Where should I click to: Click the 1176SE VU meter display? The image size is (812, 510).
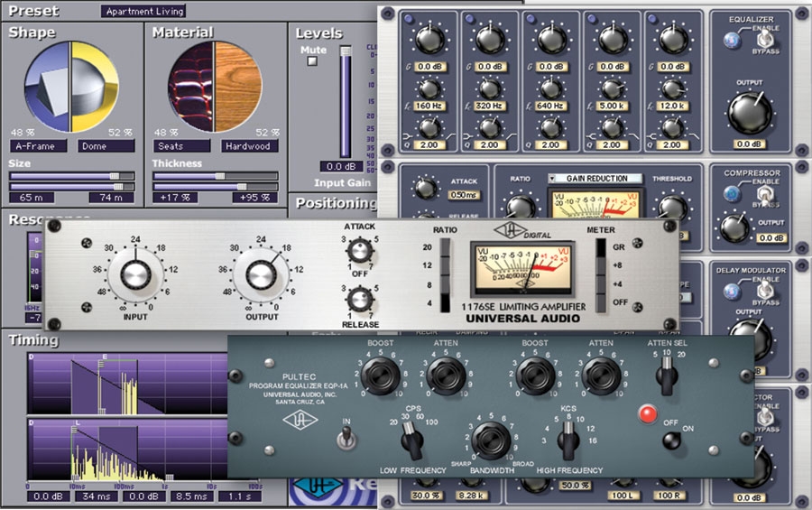(x=522, y=268)
